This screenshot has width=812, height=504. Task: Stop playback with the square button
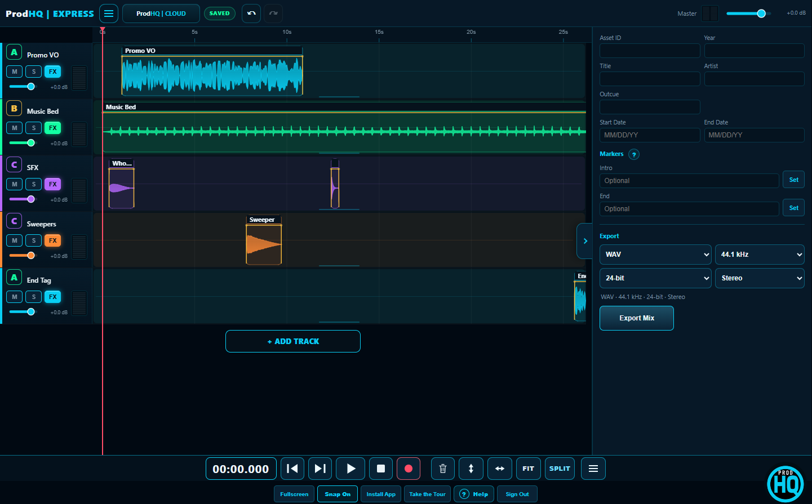[381, 469]
